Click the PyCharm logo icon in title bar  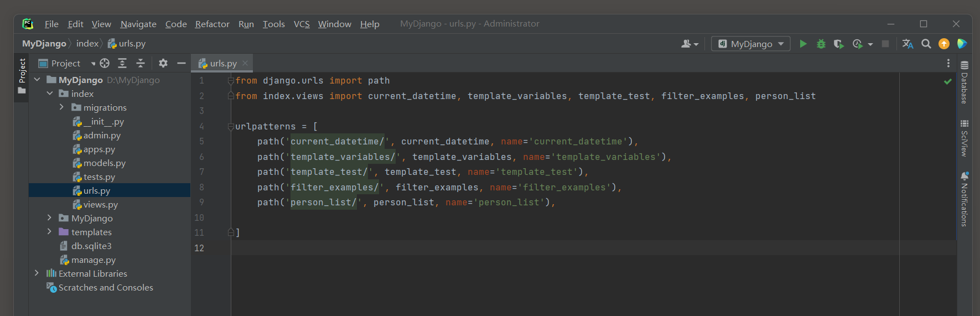point(28,24)
